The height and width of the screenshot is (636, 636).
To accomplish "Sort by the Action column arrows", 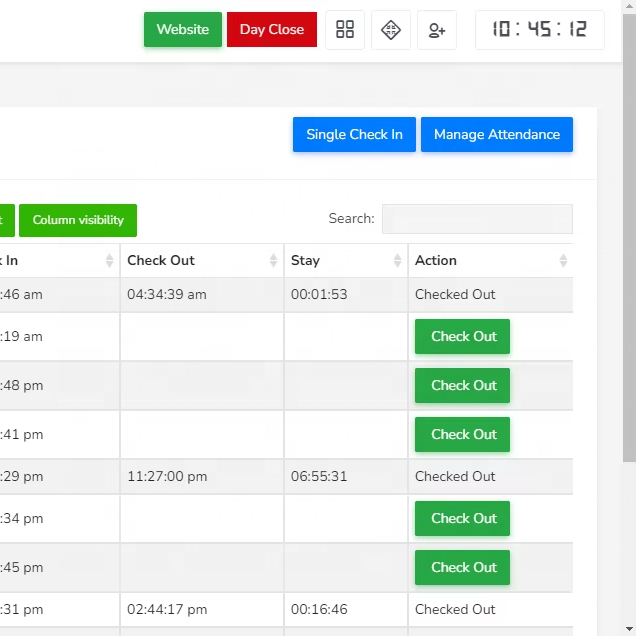I will point(562,261).
